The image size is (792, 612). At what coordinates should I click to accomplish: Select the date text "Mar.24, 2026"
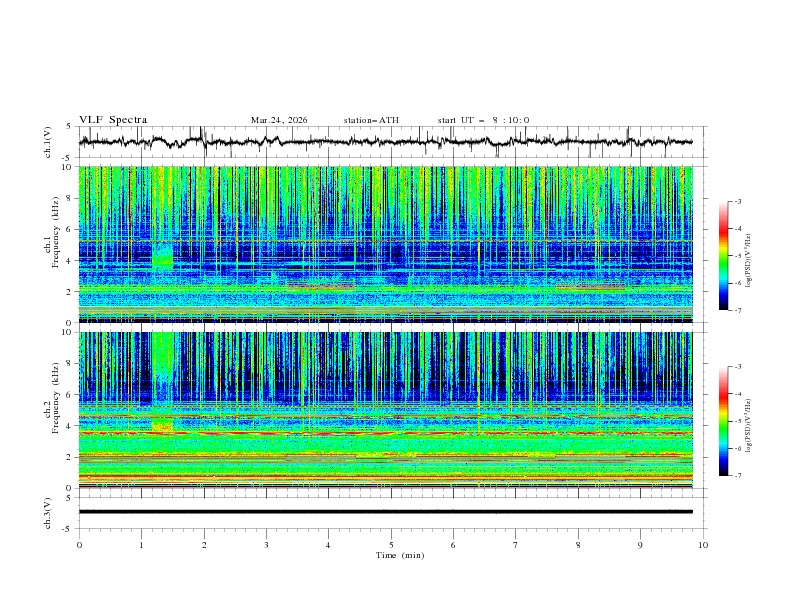(279, 120)
